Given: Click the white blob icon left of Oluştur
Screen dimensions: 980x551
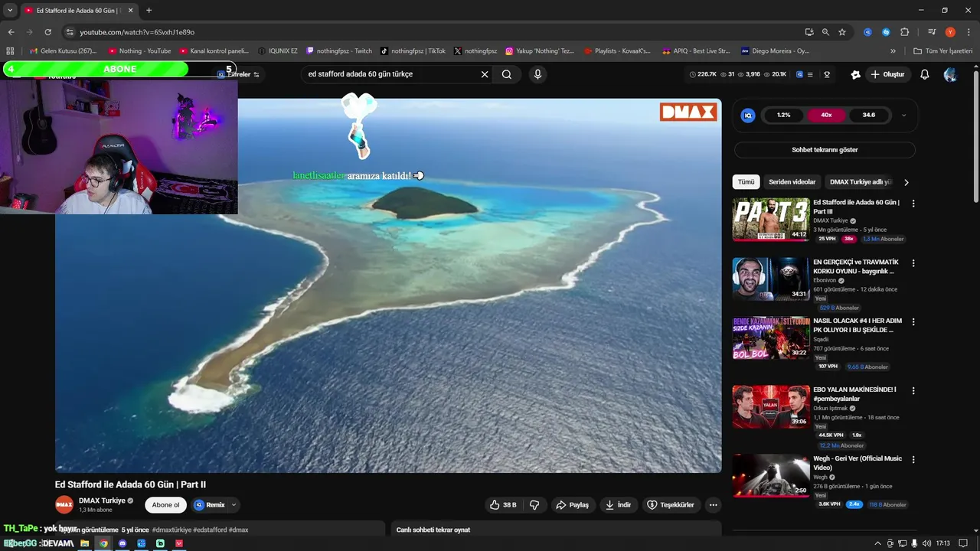Looking at the screenshot, I should (x=855, y=74).
